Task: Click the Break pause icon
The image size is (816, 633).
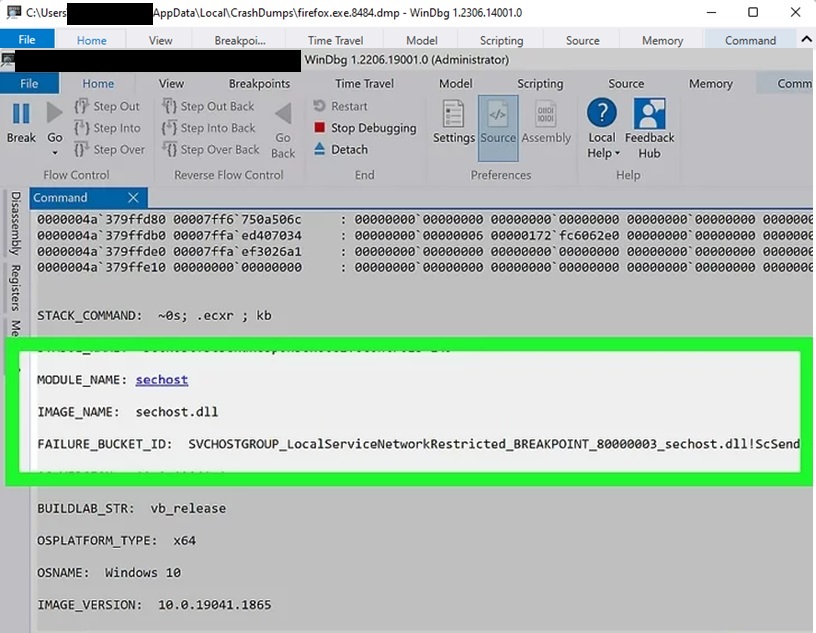Action: 21,113
